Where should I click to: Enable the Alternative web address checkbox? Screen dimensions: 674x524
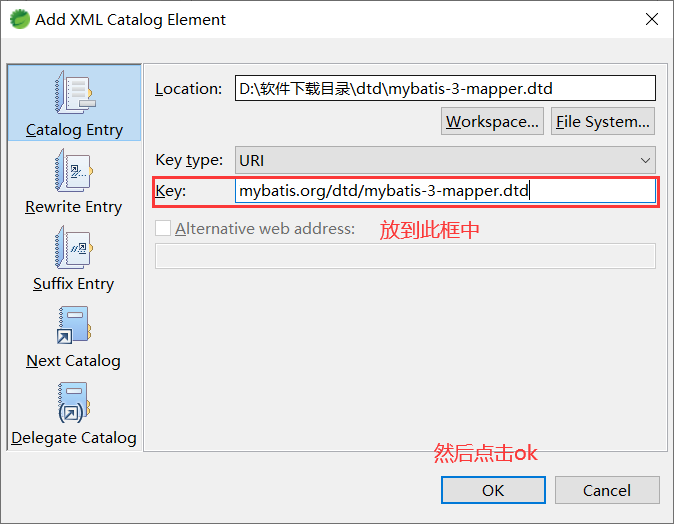pos(163,228)
